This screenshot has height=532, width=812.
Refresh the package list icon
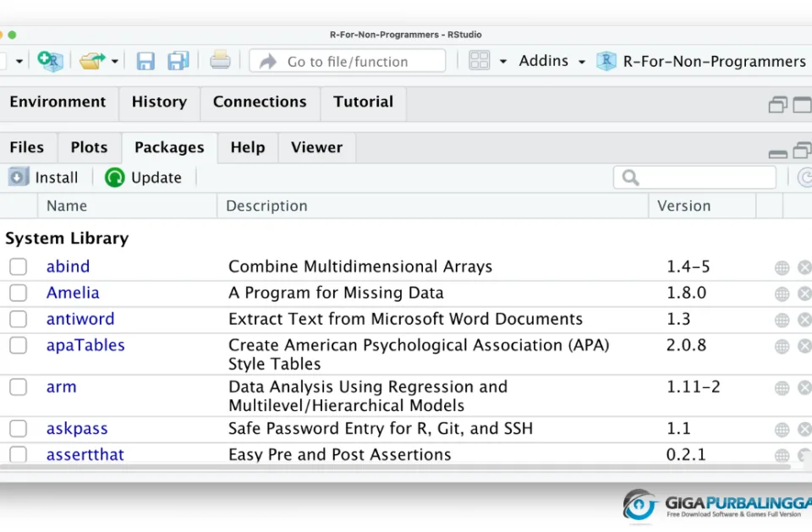pyautogui.click(x=804, y=178)
